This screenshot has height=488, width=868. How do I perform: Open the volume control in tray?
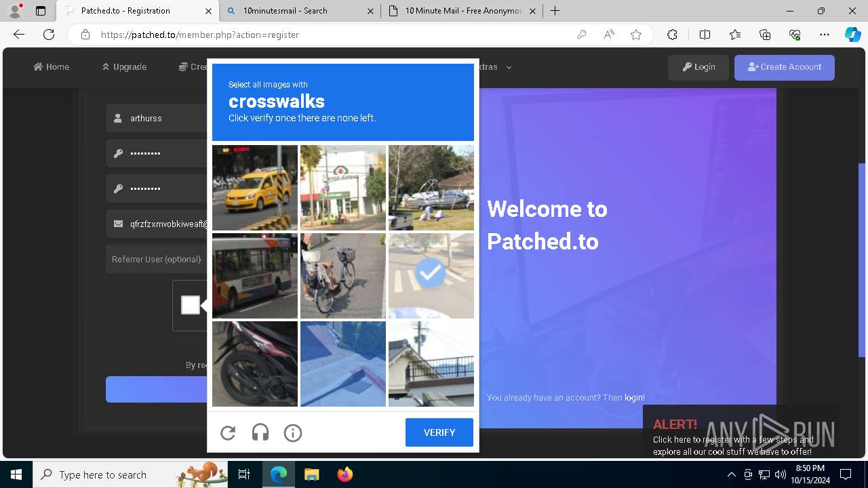pyautogui.click(x=780, y=474)
